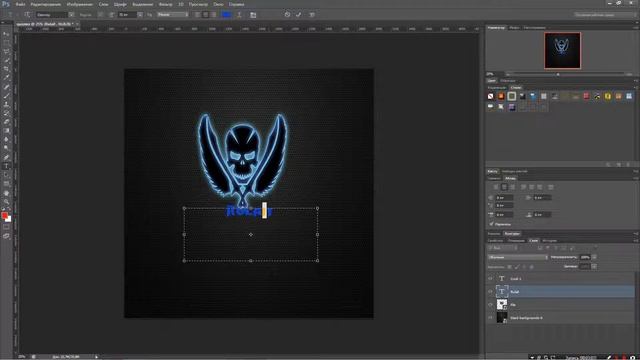Screen dimensions: 640x360
Task: Commit current text edits checkmark
Action: [x=299, y=15]
